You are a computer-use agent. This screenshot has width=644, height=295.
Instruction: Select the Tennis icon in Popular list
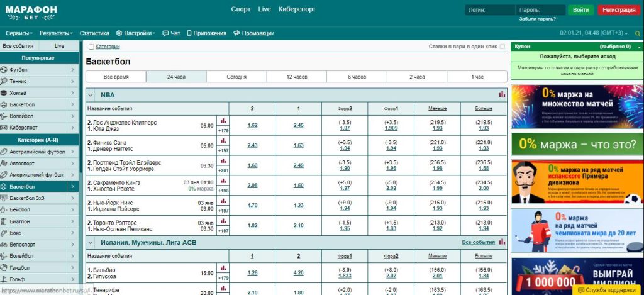[x=4, y=81]
